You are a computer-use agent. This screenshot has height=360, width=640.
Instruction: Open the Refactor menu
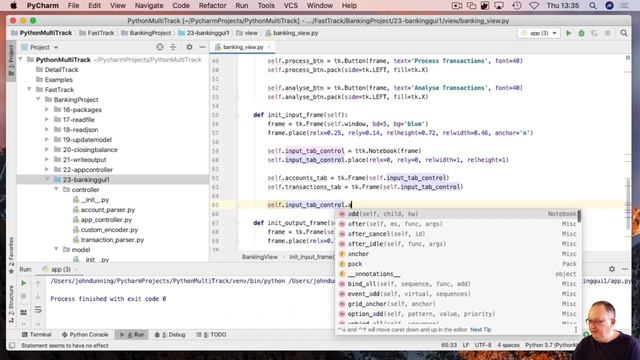(x=212, y=6)
